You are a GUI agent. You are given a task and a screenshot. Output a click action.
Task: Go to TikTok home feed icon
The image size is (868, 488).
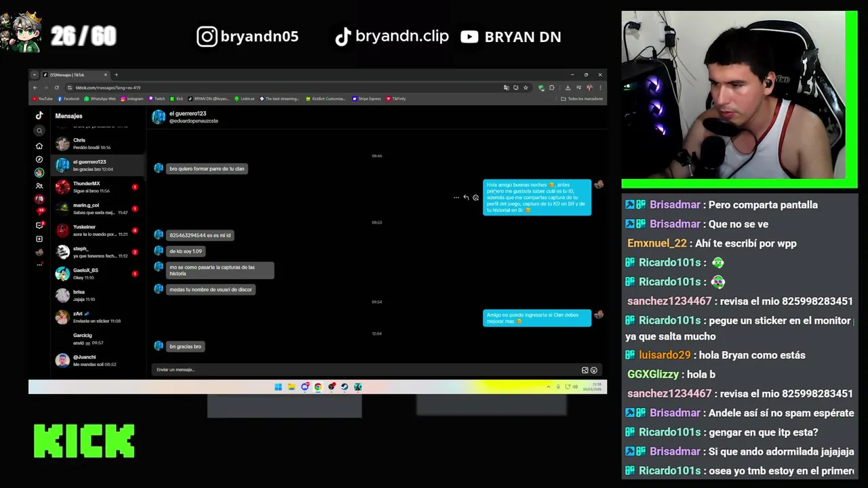[x=39, y=146]
